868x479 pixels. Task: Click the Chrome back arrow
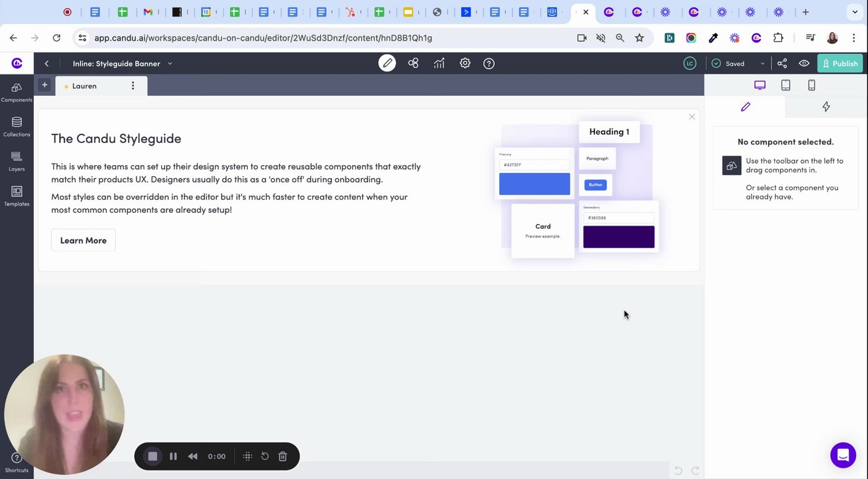point(13,38)
